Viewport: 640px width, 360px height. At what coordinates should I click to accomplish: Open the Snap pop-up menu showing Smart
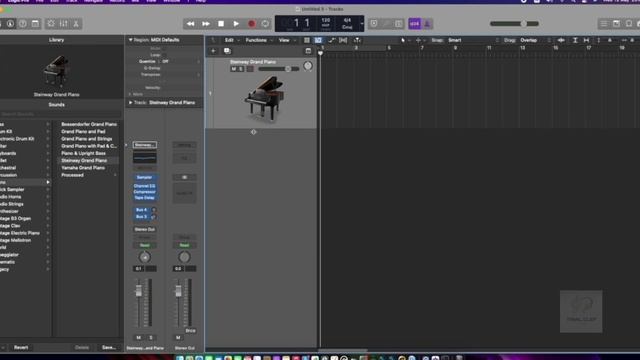pyautogui.click(x=473, y=40)
